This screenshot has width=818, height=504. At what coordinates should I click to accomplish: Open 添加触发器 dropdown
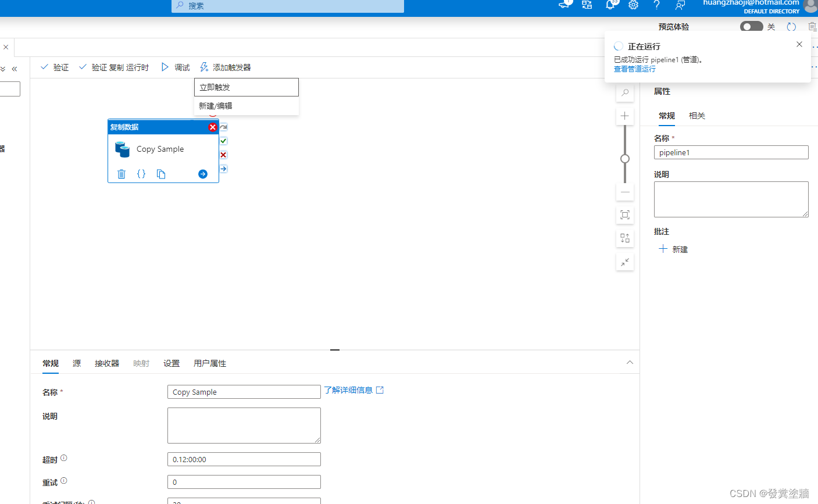pos(226,67)
